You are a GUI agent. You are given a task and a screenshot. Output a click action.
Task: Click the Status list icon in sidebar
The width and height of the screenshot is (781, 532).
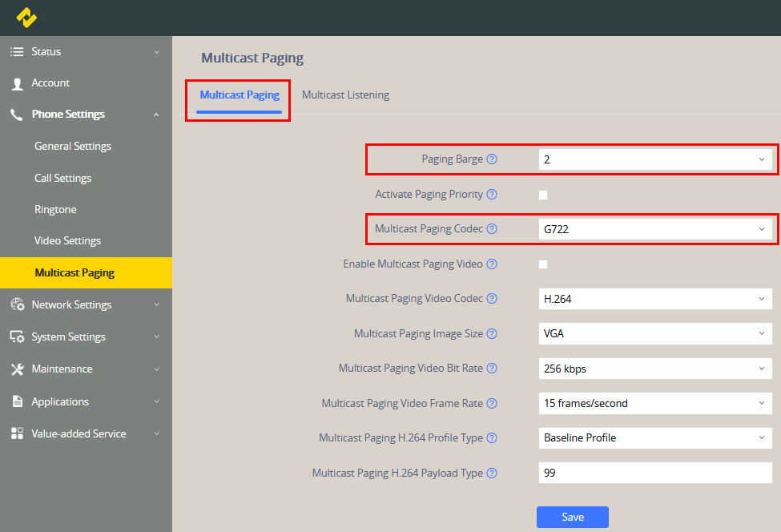[x=17, y=52]
